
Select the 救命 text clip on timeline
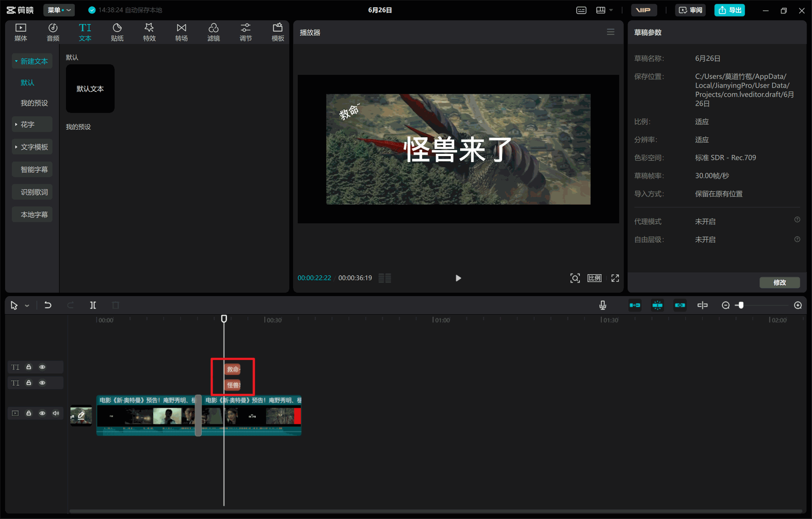pos(233,369)
